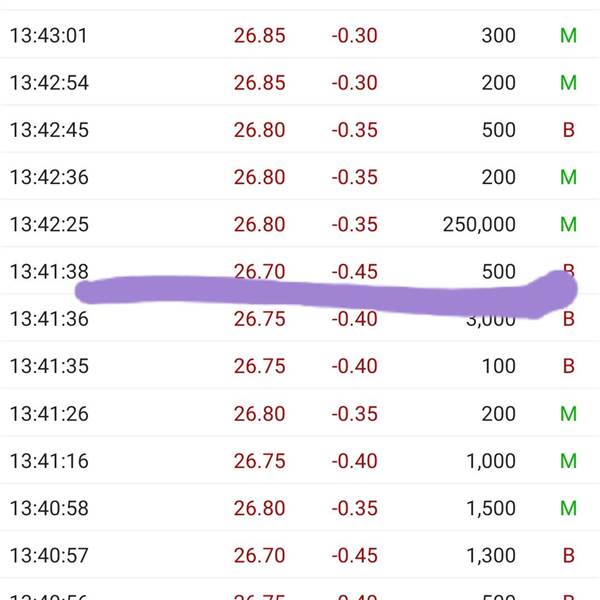The width and height of the screenshot is (600, 600).
Task: Click the 26.85 price at 13:42:54
Action: (259, 83)
